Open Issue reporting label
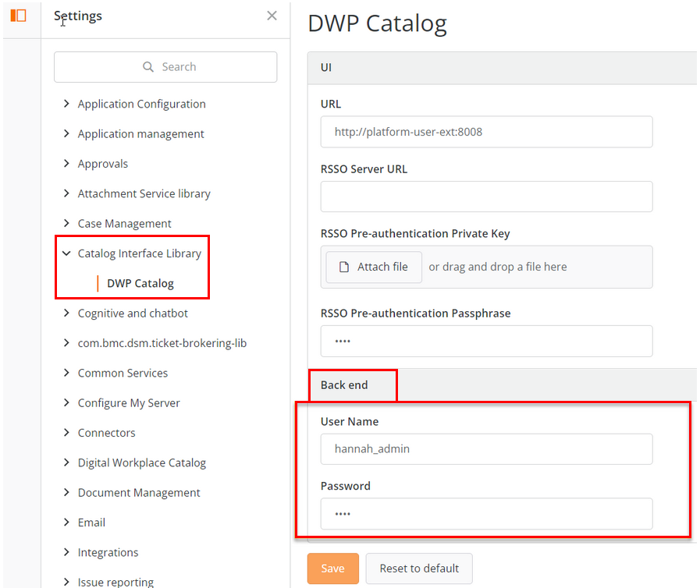 (x=115, y=583)
